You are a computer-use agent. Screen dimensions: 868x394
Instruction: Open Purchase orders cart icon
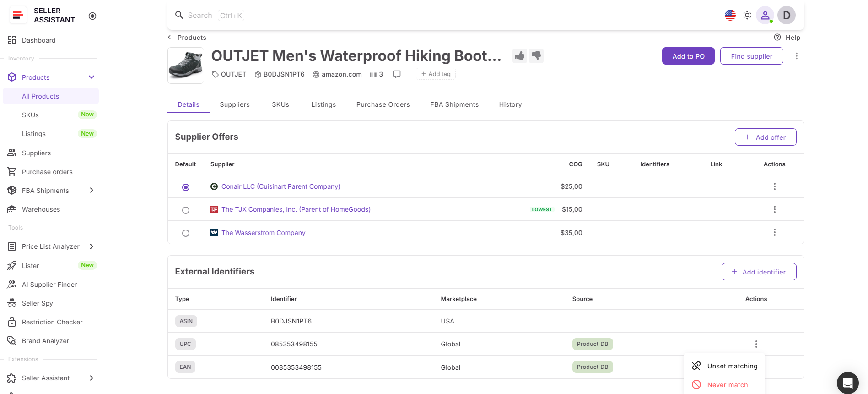click(12, 172)
